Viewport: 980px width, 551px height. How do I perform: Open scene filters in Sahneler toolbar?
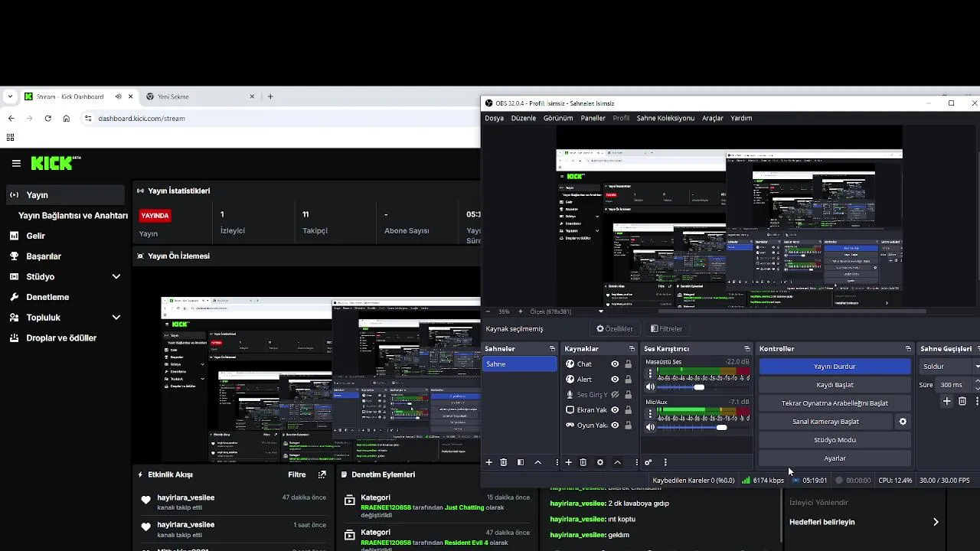[x=521, y=462]
